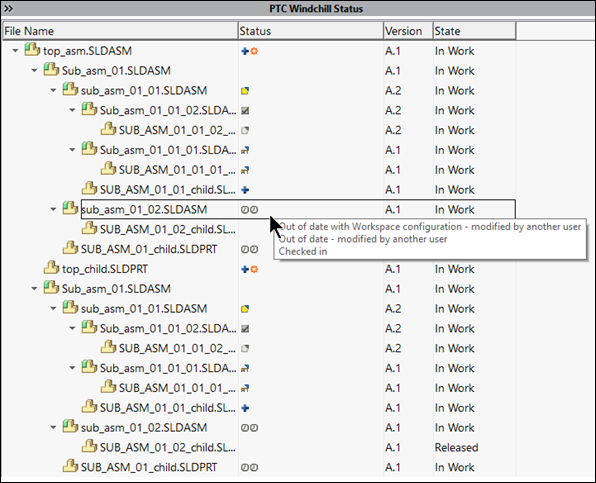This screenshot has height=483, width=596.
Task: Collapse the first Sub_asm_01_01_02.SLDA... node
Action: [x=72, y=110]
